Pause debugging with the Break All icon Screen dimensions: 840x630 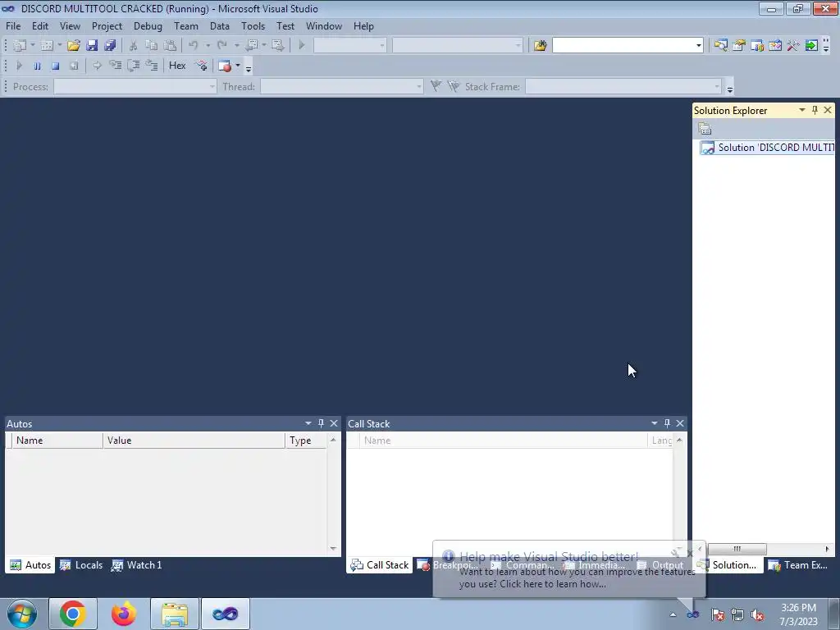tap(37, 66)
